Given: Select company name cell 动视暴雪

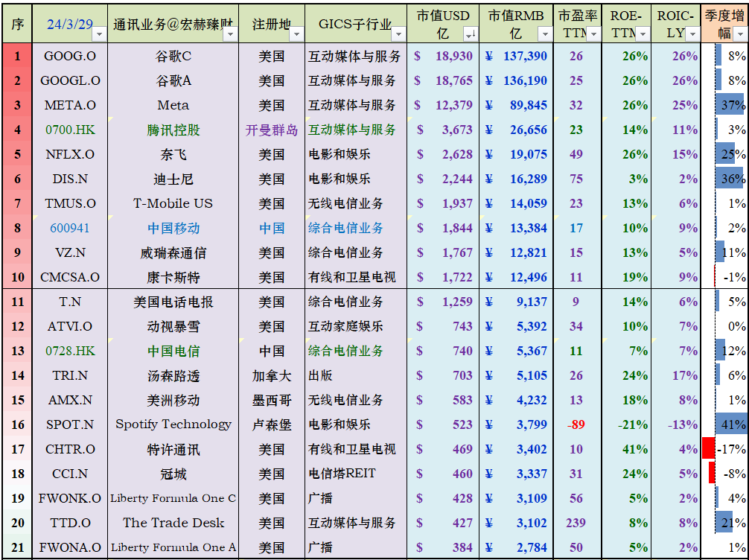Looking at the screenshot, I should pyautogui.click(x=173, y=326).
